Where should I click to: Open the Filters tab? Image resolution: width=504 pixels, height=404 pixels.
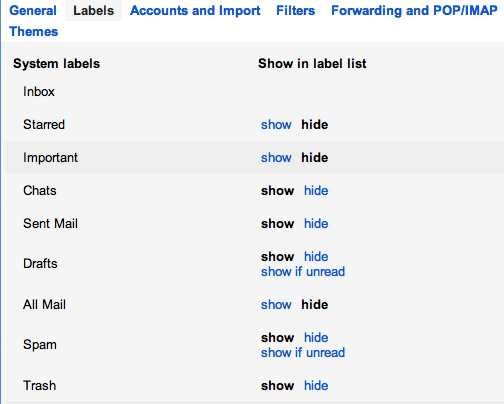[295, 10]
